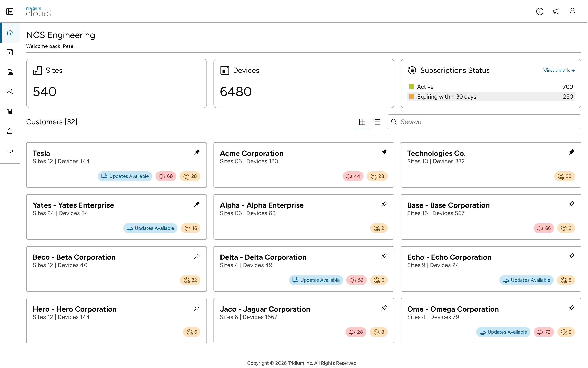Click Alpha Enterprise's 2 subscriptions badge

pyautogui.click(x=379, y=228)
